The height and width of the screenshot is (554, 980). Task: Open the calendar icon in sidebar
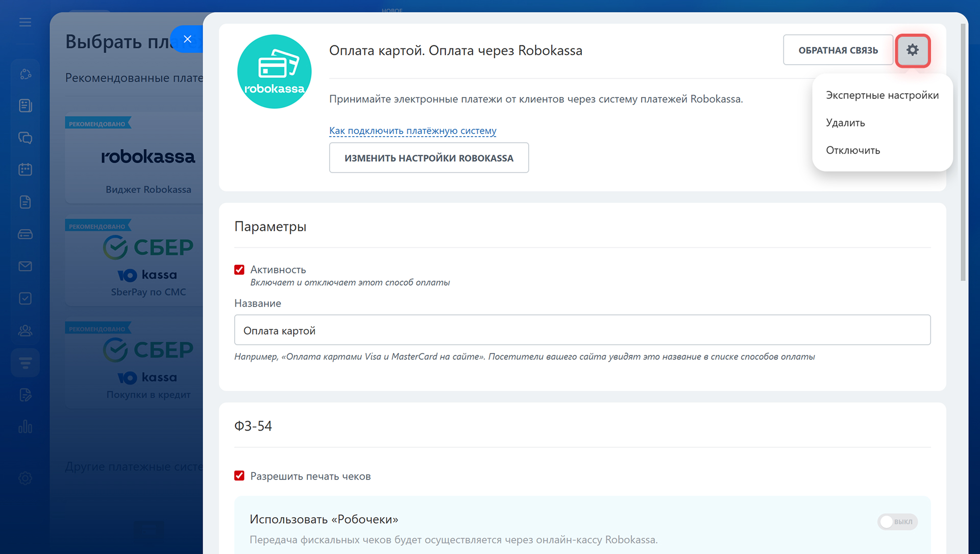pos(25,169)
